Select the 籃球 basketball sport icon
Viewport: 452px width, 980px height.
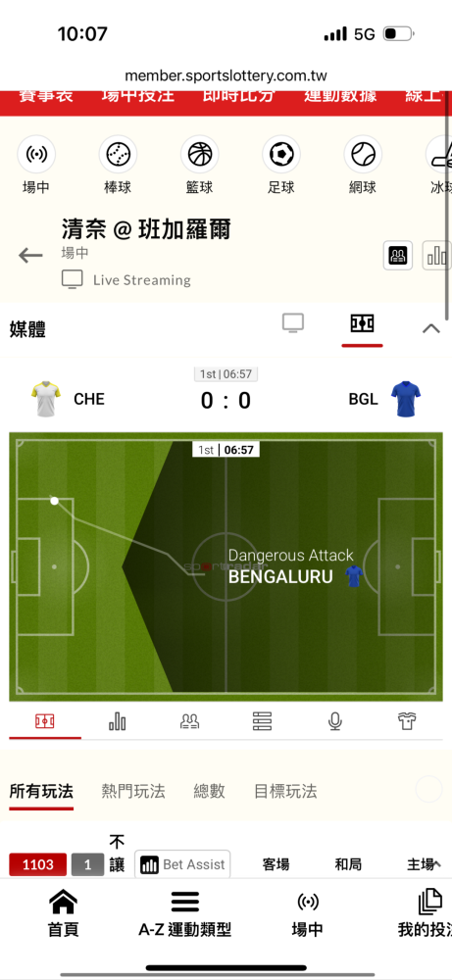click(199, 154)
